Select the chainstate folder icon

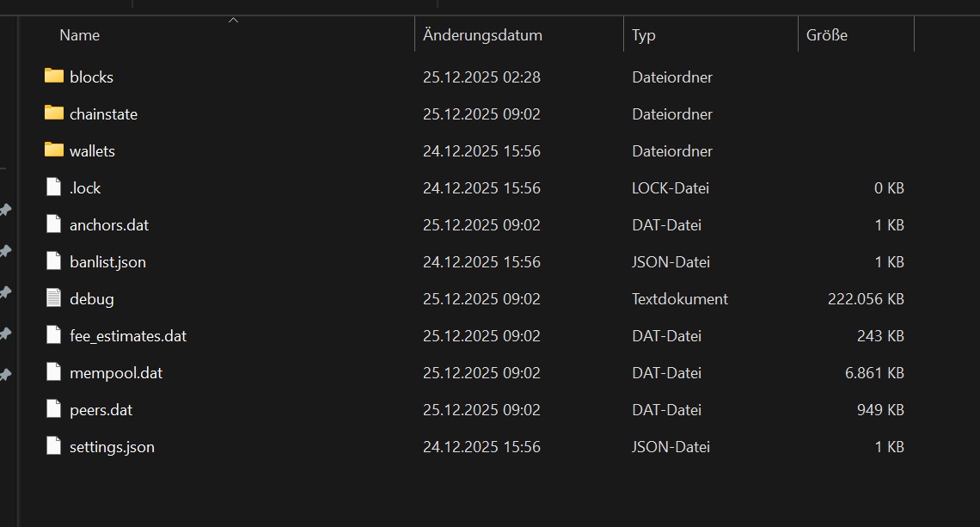54,113
